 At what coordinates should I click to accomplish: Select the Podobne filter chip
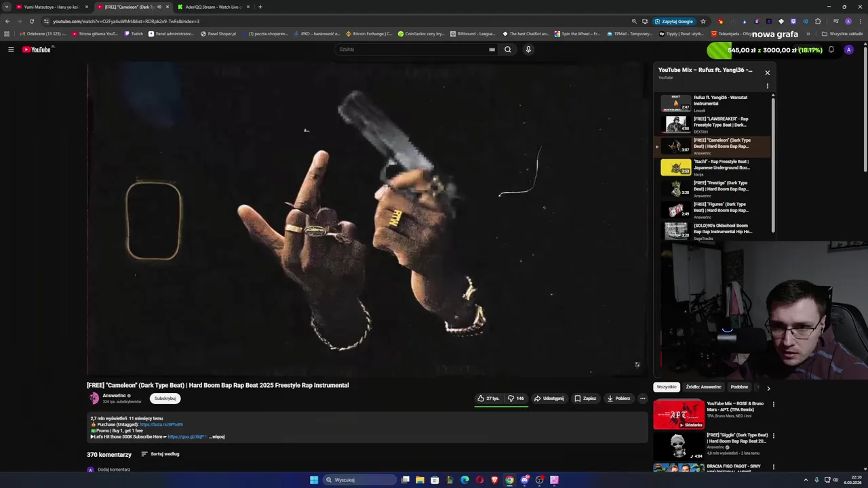tap(739, 387)
